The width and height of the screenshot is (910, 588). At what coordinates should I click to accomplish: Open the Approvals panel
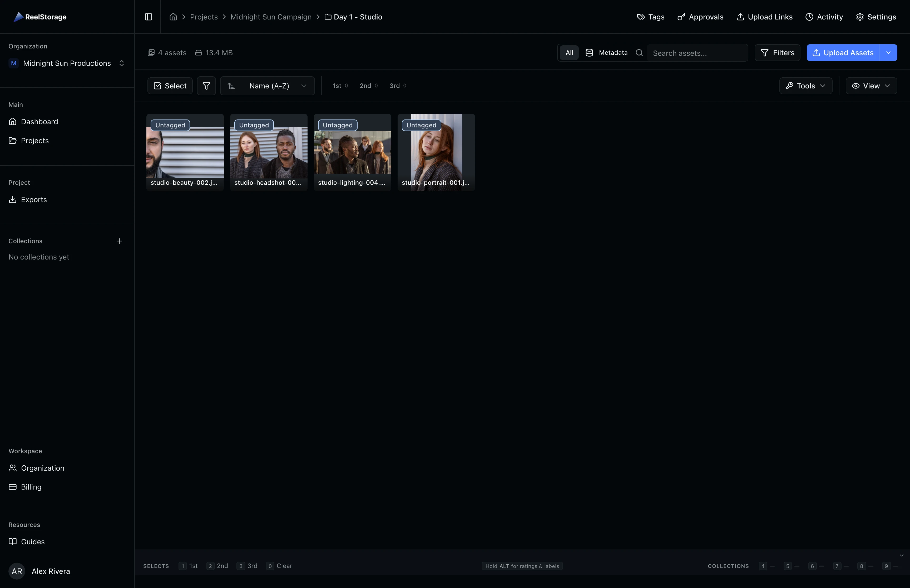pos(700,17)
